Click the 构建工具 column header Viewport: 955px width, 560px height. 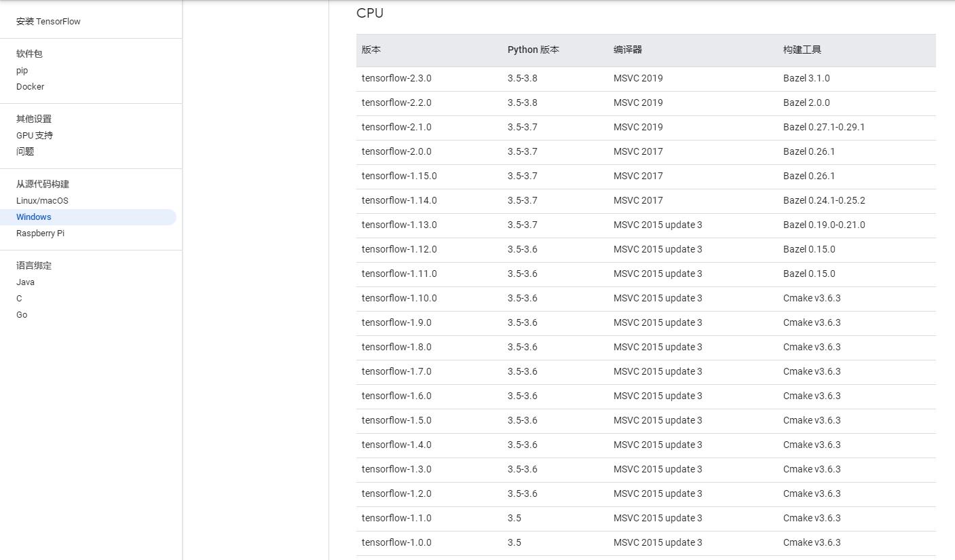[802, 50]
